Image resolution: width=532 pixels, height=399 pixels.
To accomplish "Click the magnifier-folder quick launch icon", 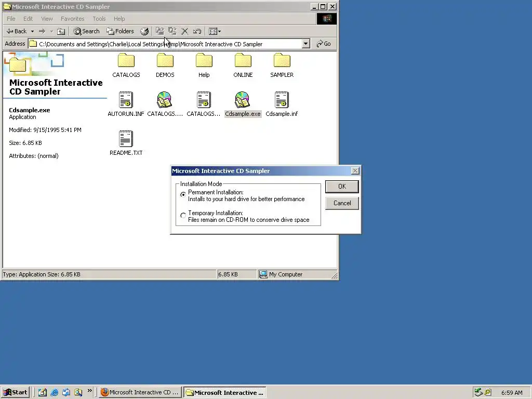I will (78, 392).
